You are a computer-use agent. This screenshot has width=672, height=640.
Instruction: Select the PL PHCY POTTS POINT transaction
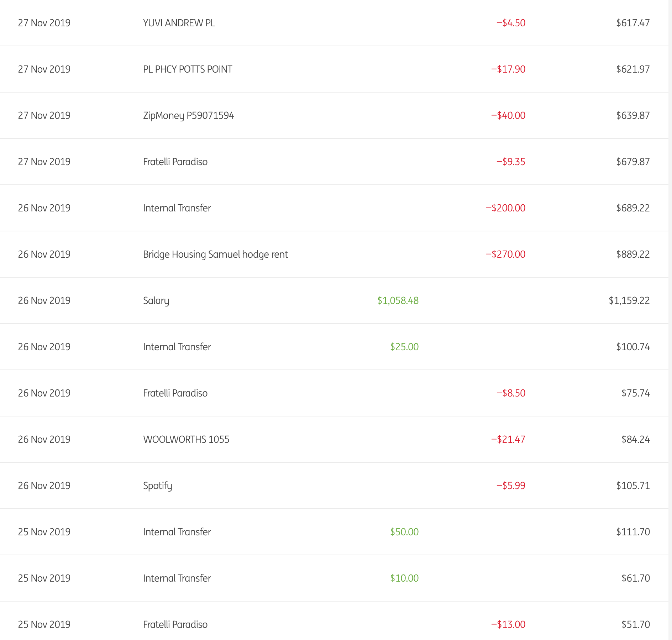(x=187, y=69)
